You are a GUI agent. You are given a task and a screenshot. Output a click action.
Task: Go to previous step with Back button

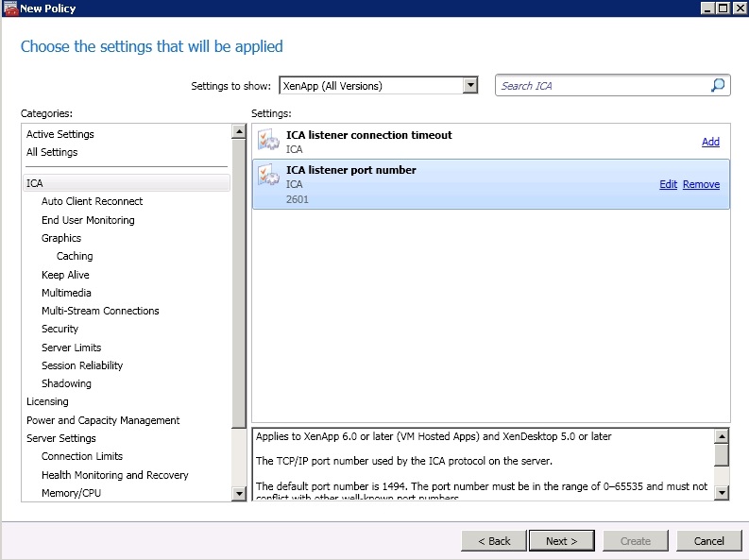click(x=494, y=541)
